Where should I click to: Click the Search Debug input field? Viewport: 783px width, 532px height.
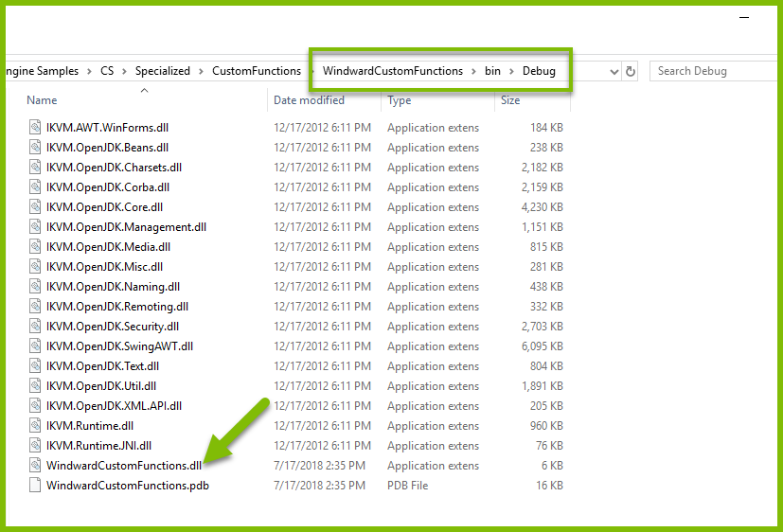coord(714,71)
